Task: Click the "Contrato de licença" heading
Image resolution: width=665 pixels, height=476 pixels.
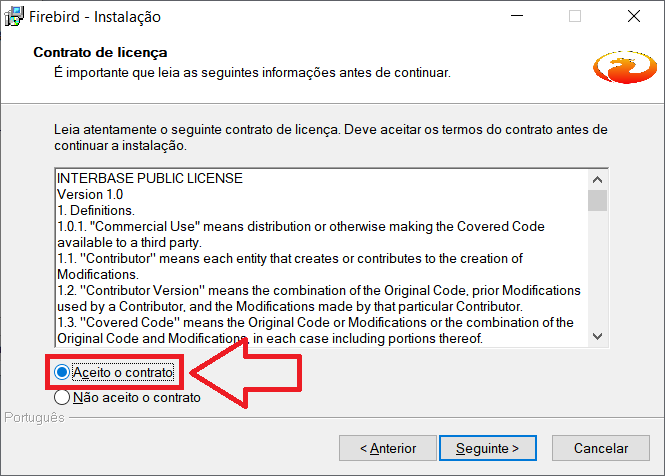Action: tap(100, 52)
